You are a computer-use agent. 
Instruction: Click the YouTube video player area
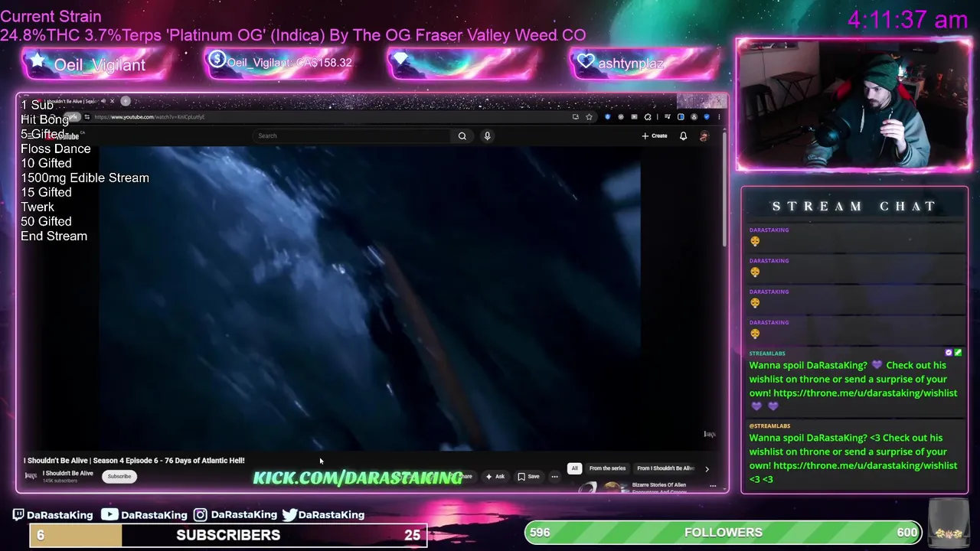(x=370, y=298)
